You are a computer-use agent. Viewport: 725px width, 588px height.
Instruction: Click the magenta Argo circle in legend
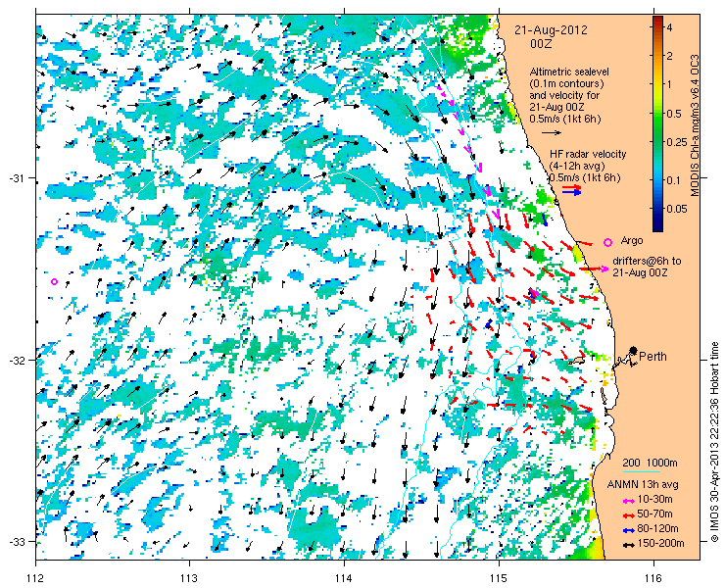[608, 242]
